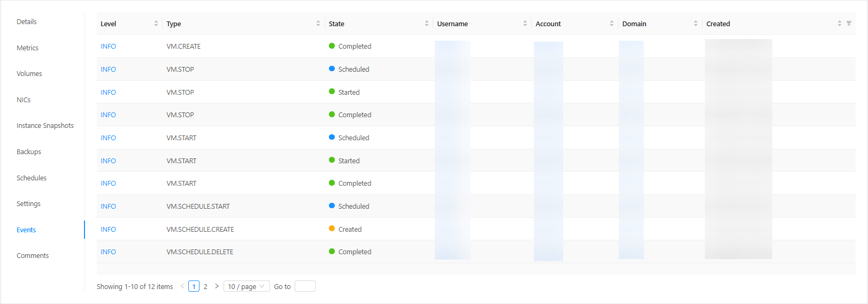Image resolution: width=868 pixels, height=304 pixels.
Task: Sort events by State column
Action: pyautogui.click(x=427, y=24)
